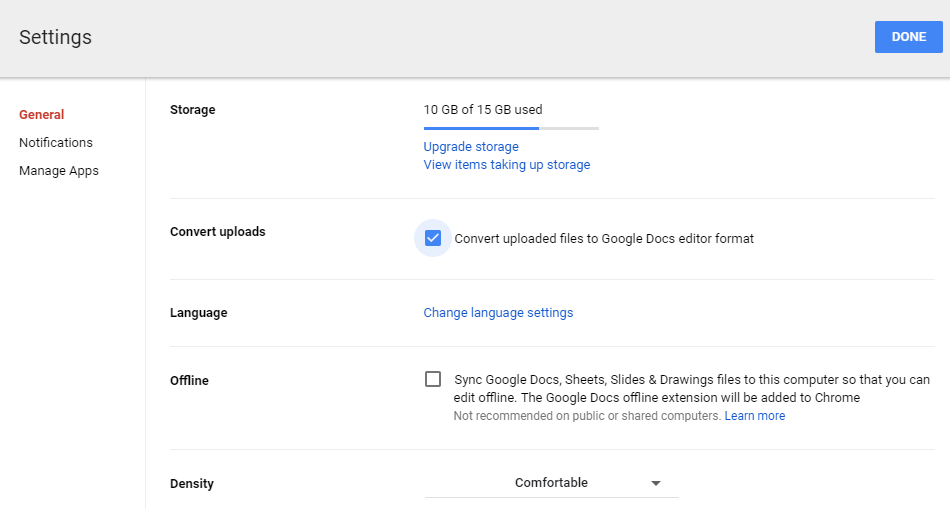Open the Notifications settings tab

(56, 143)
